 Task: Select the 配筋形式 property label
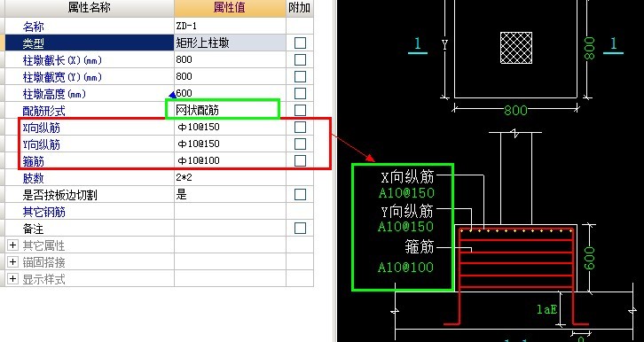(43, 111)
